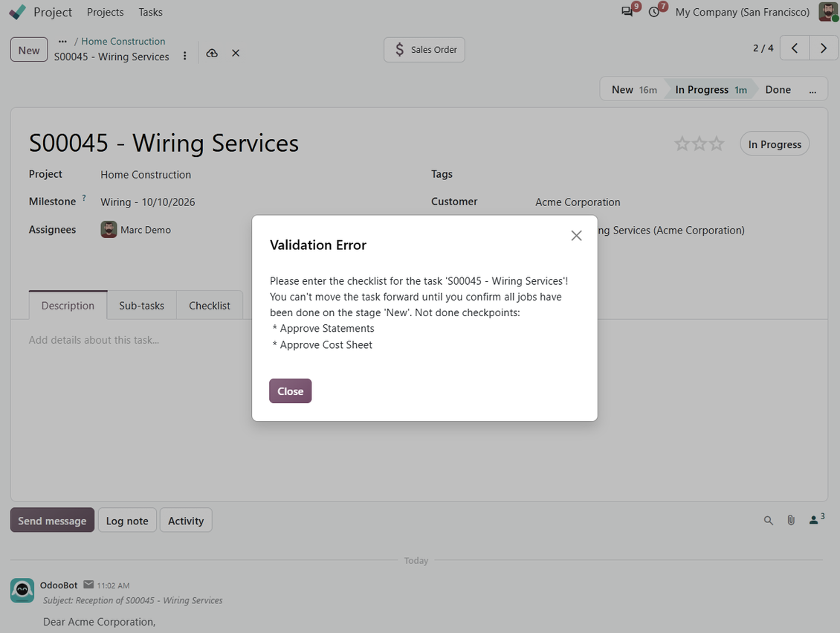Save the record manually with cloud icon
Screen dimensions: 840x633
[x=212, y=53]
